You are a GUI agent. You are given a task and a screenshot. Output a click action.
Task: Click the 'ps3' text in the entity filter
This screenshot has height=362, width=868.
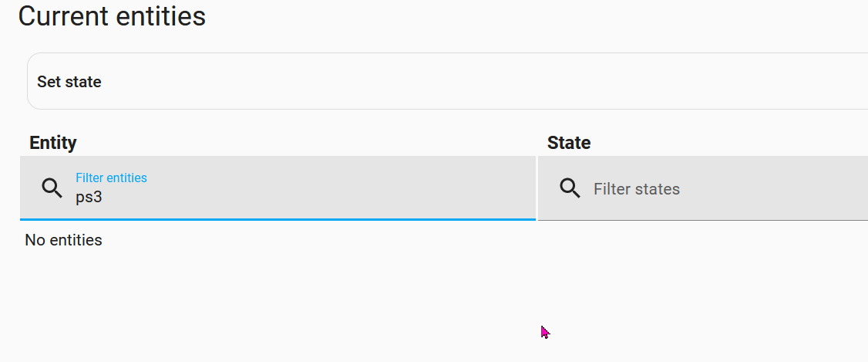tap(89, 197)
